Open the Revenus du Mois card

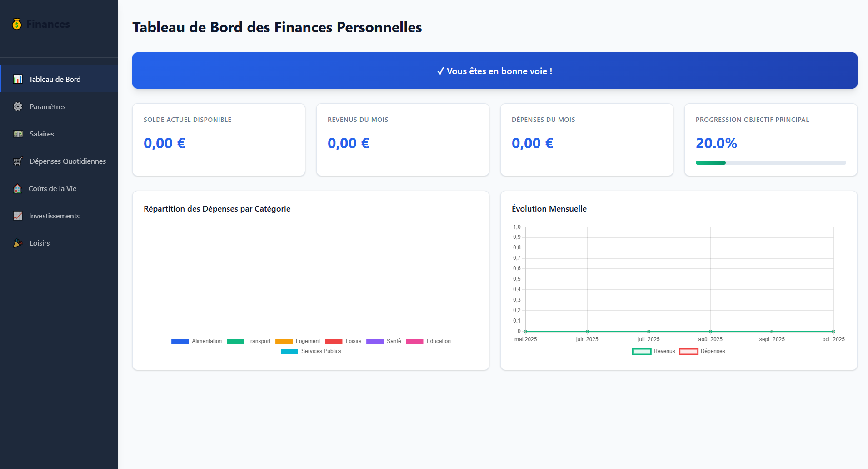click(403, 140)
